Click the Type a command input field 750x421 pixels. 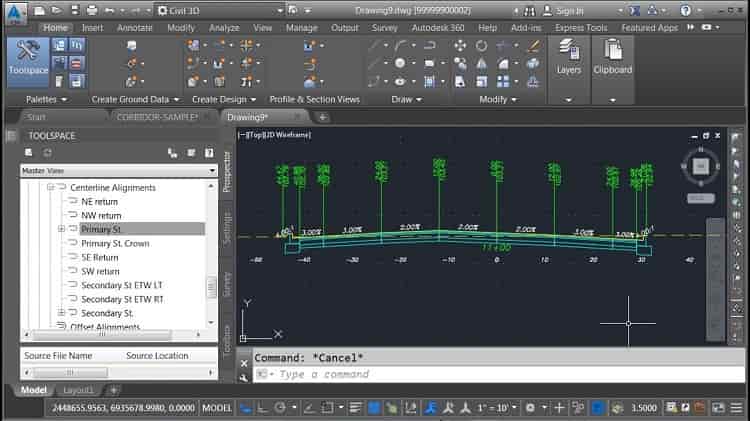click(497, 374)
